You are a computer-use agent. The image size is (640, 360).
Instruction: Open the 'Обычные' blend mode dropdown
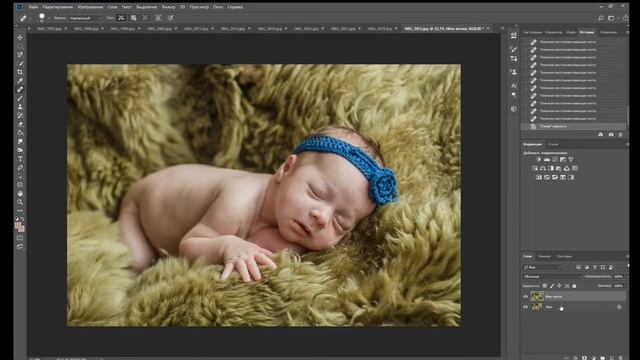pos(552,276)
